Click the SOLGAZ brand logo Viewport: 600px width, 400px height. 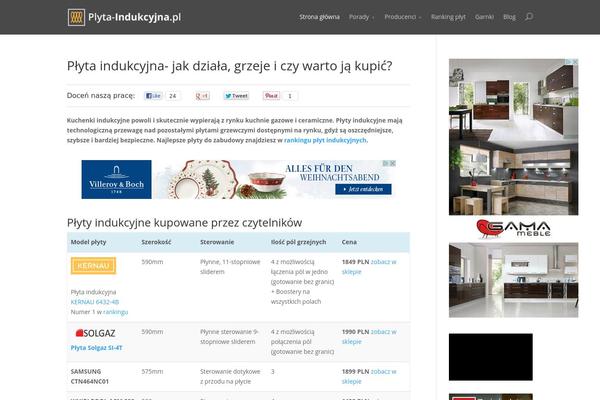[x=96, y=333]
